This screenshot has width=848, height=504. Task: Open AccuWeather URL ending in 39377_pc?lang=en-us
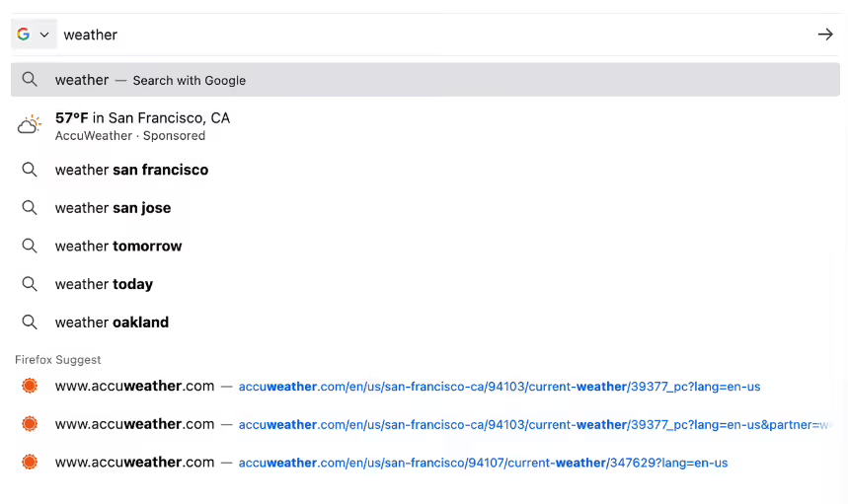pyautogui.click(x=499, y=387)
